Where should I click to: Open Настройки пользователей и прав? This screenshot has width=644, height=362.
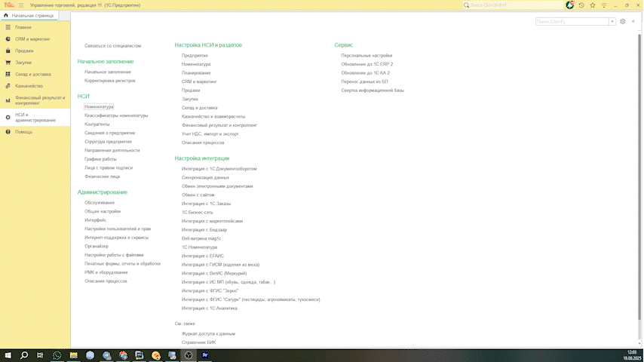118,229
